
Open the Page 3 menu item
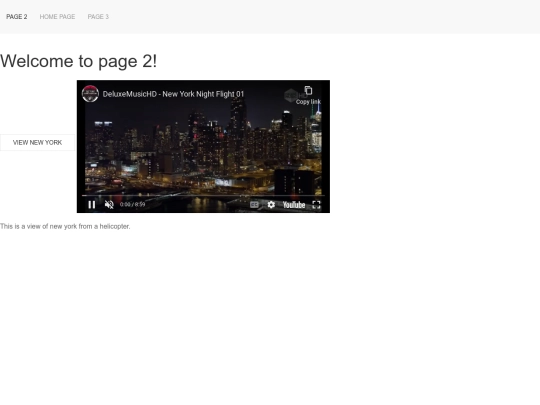[98, 17]
